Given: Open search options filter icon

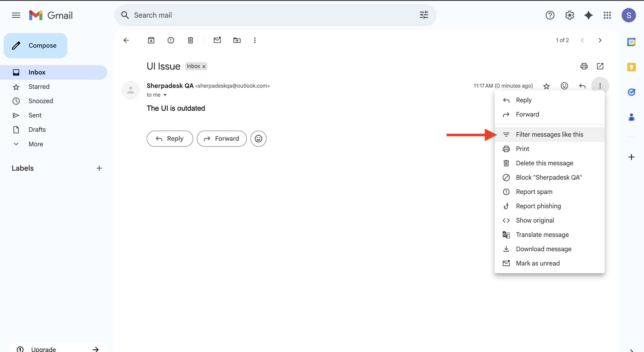Looking at the screenshot, I should (424, 15).
